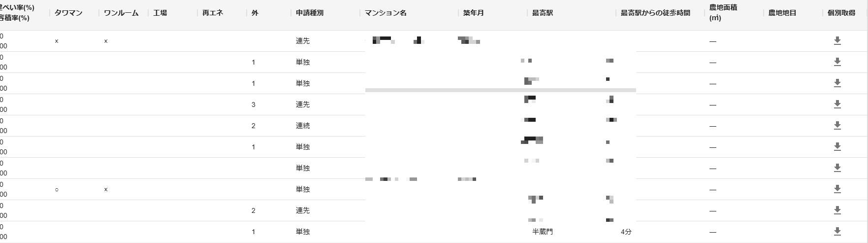Sort by the タワマン column header
The width and height of the screenshot is (868, 243).
pos(68,13)
